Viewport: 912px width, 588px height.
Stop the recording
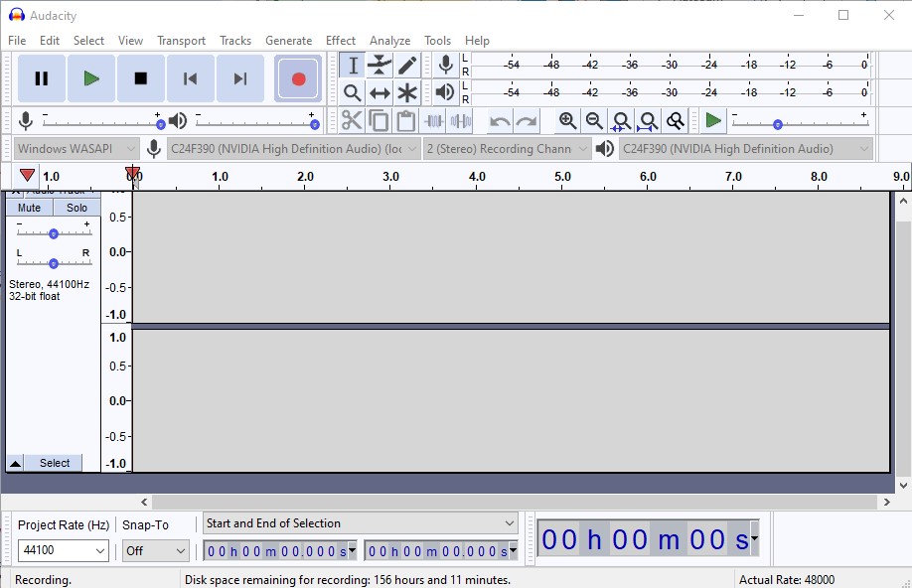(x=141, y=78)
